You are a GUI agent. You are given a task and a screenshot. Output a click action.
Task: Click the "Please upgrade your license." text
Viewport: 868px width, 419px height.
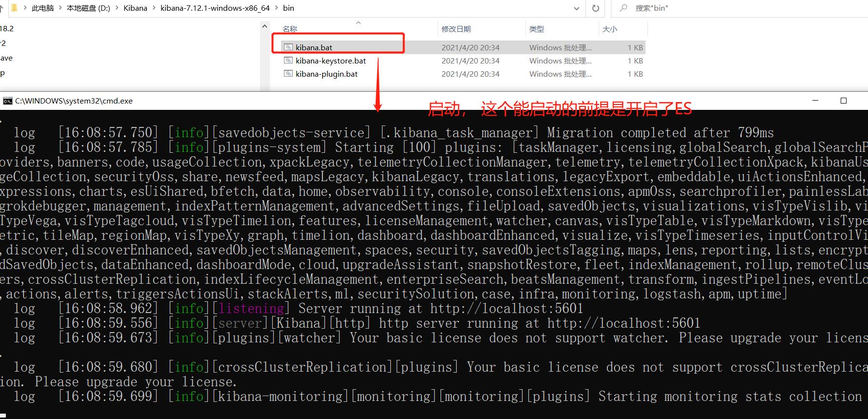[x=136, y=382]
